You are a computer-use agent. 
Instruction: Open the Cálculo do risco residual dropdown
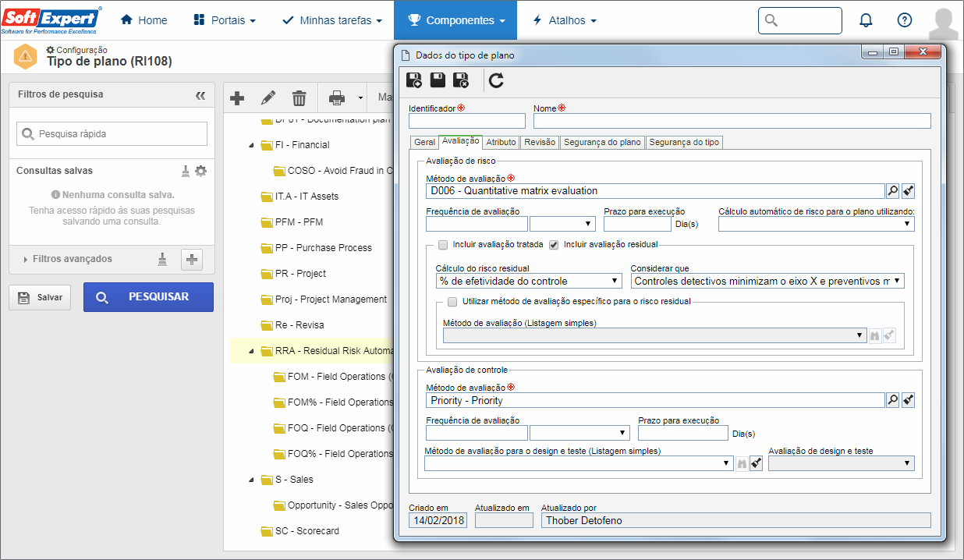(528, 281)
